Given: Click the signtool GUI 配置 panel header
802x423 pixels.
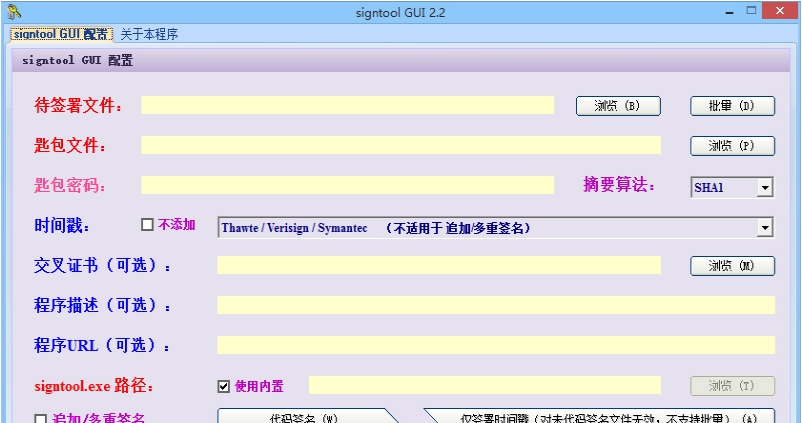Looking at the screenshot, I should tap(401, 60).
